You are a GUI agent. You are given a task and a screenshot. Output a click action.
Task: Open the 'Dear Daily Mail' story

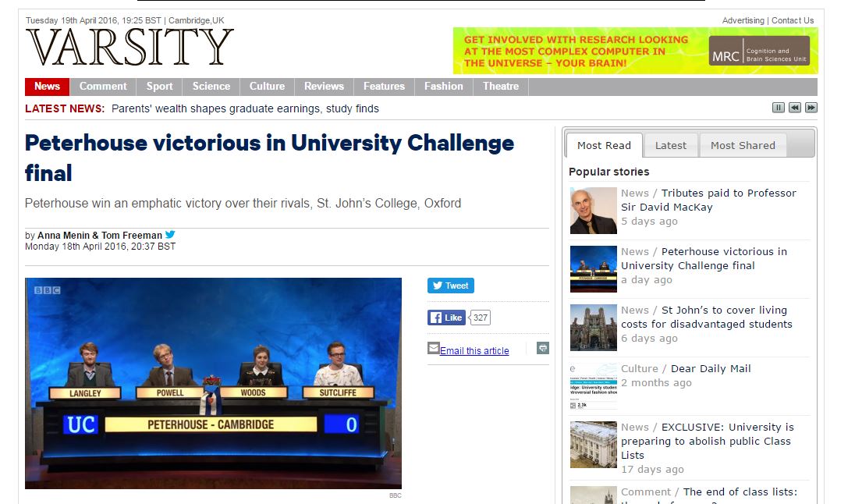[x=711, y=369]
